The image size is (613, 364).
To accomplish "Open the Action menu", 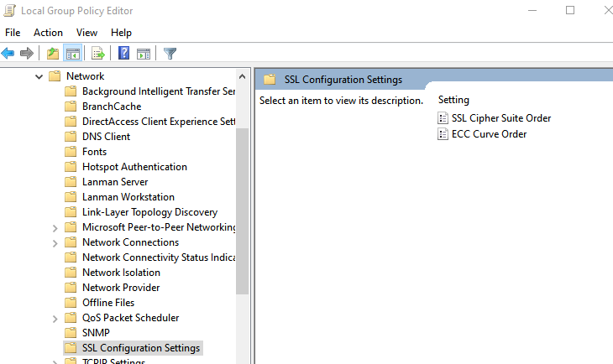I will [48, 33].
